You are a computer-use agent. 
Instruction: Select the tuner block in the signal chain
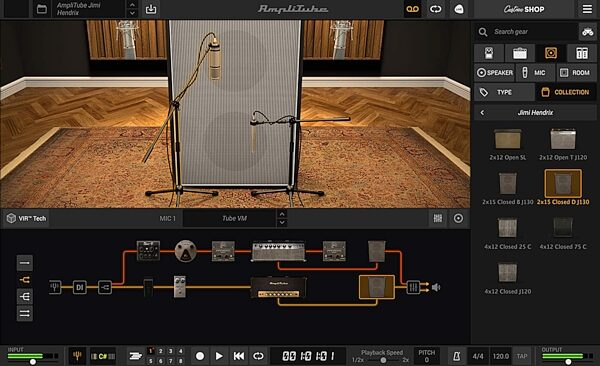click(55, 287)
